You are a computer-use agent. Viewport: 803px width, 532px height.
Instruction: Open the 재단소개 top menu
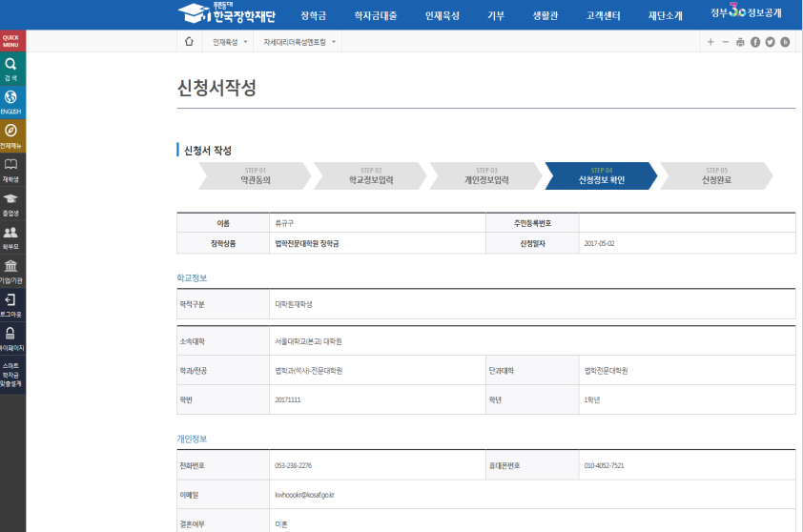point(666,16)
